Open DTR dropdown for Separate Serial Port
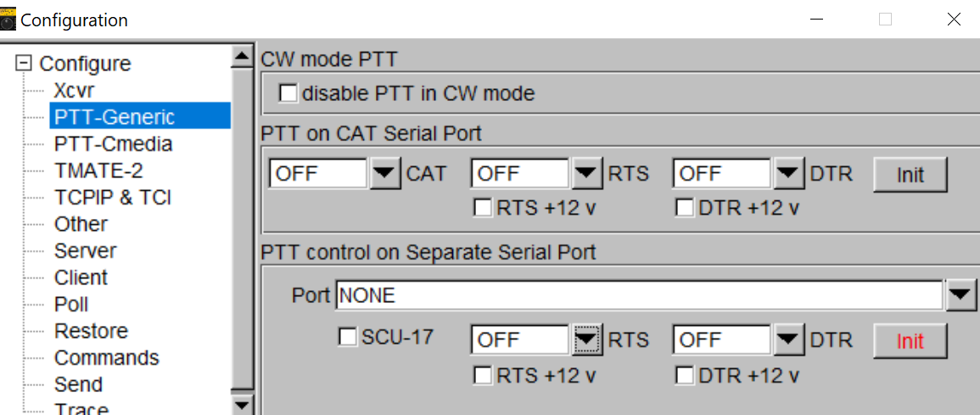 coord(789,340)
